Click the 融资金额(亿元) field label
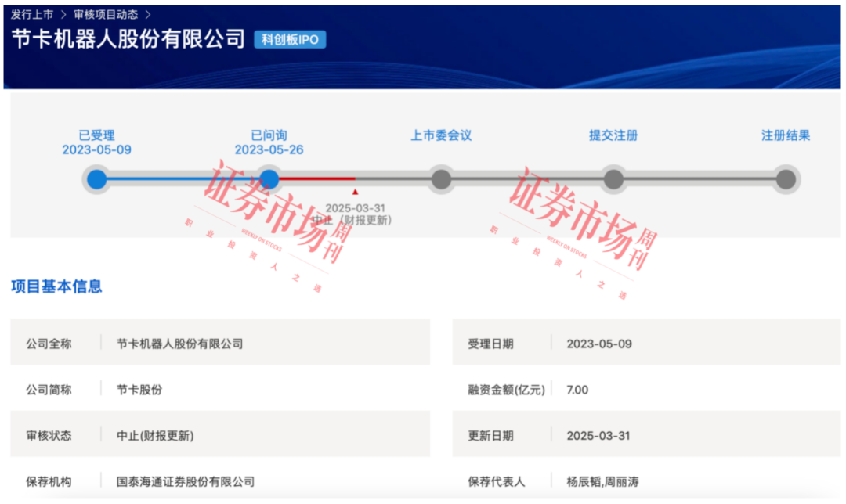Viewport: 846px width, 504px height. pyautogui.click(x=506, y=390)
